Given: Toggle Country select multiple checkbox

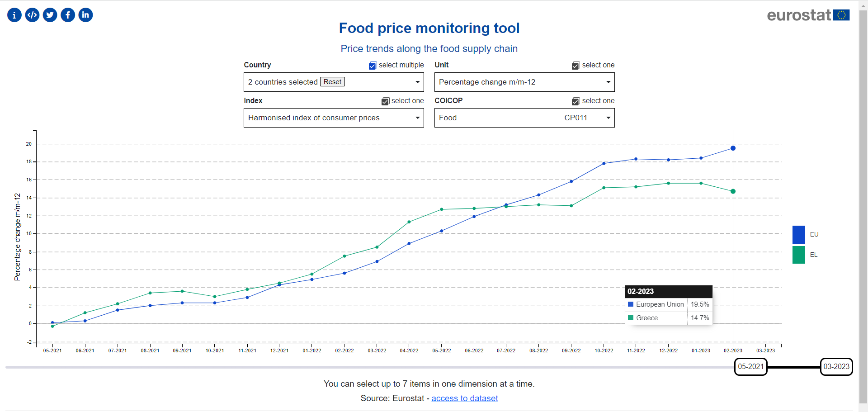Looking at the screenshot, I should click(x=373, y=66).
